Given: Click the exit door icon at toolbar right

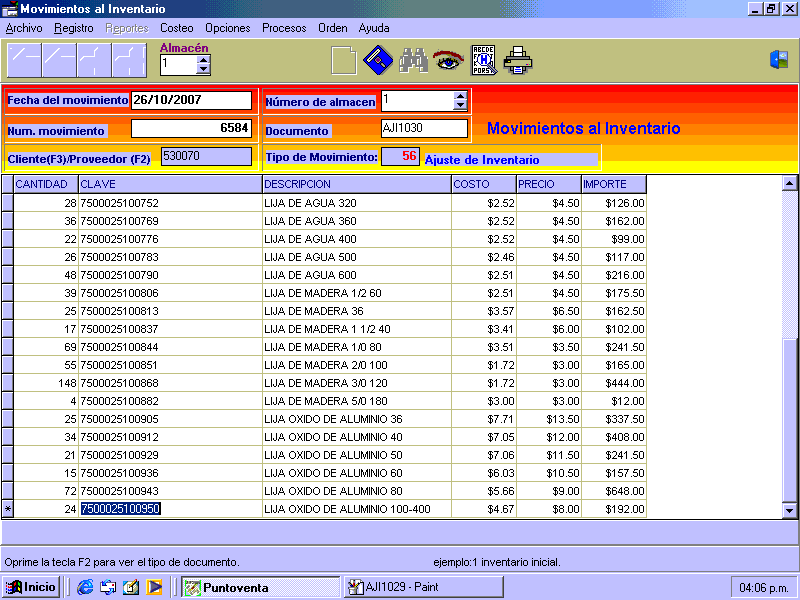Looking at the screenshot, I should (779, 60).
